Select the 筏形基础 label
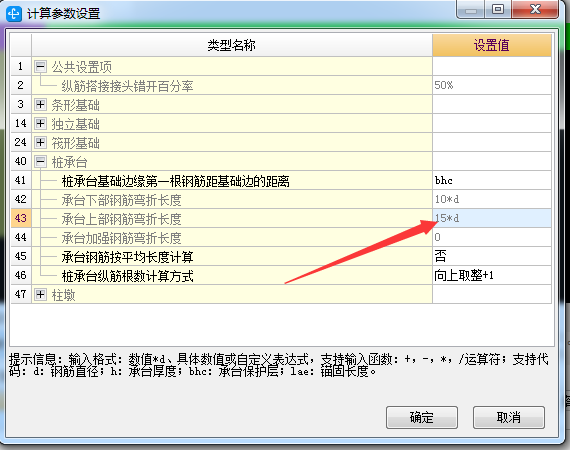Screen dimensions: 570x450 [x=75, y=143]
